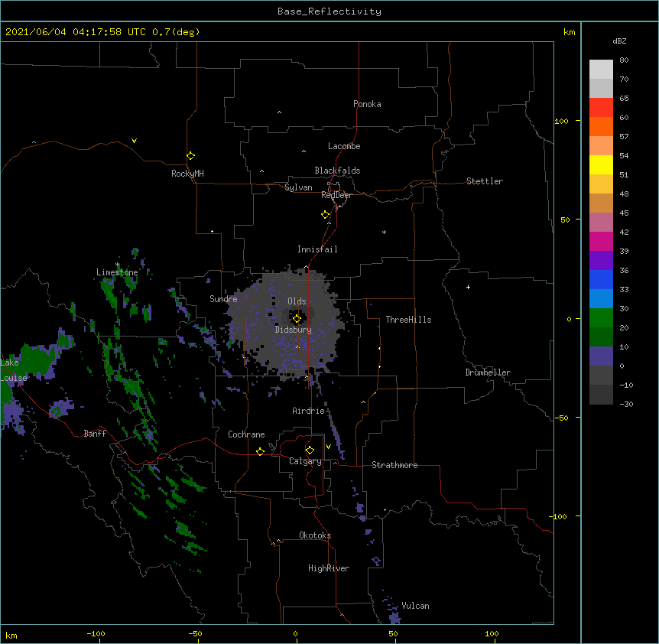This screenshot has width=659, height=644.
Task: Click the Ponoka town label
Action: 367,104
